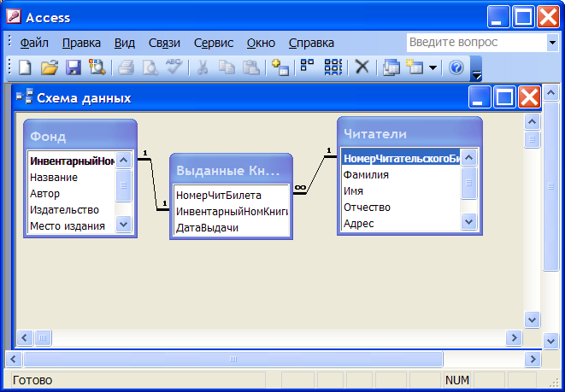Image resolution: width=565 pixels, height=392 pixels.
Task: Click scroll-down arrow in Фонд field list
Action: (124, 225)
